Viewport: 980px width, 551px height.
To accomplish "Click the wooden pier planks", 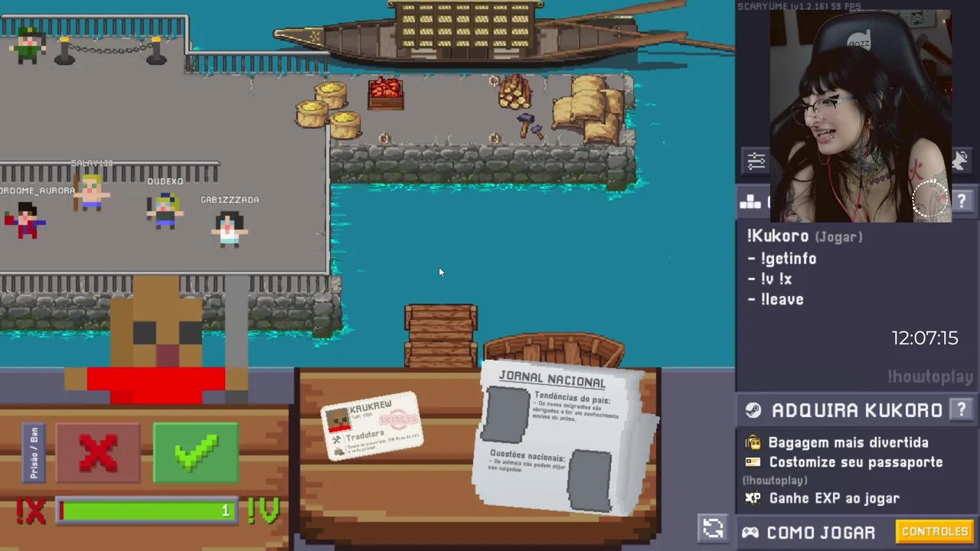I will pyautogui.click(x=441, y=336).
